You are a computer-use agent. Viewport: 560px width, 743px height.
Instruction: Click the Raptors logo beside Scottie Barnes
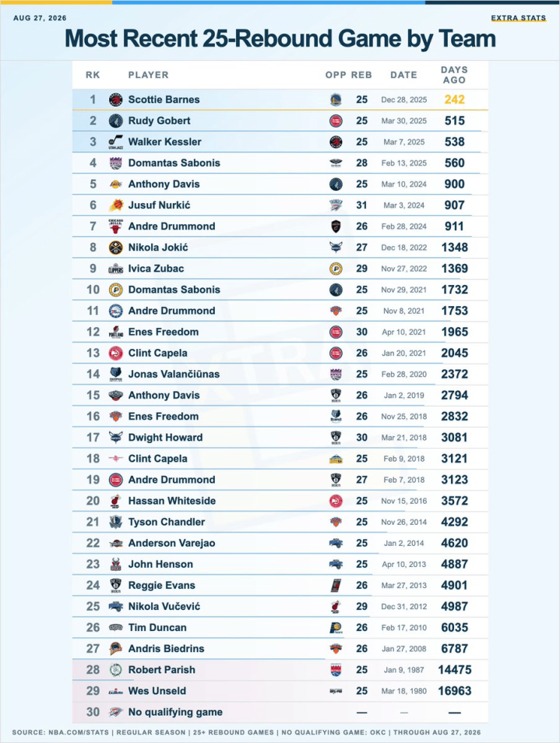click(115, 100)
